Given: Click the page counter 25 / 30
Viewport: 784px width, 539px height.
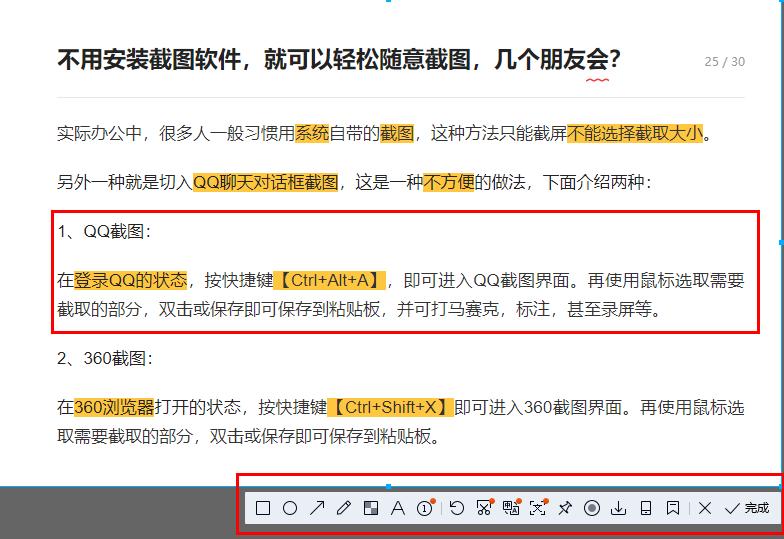Looking at the screenshot, I should click(724, 62).
